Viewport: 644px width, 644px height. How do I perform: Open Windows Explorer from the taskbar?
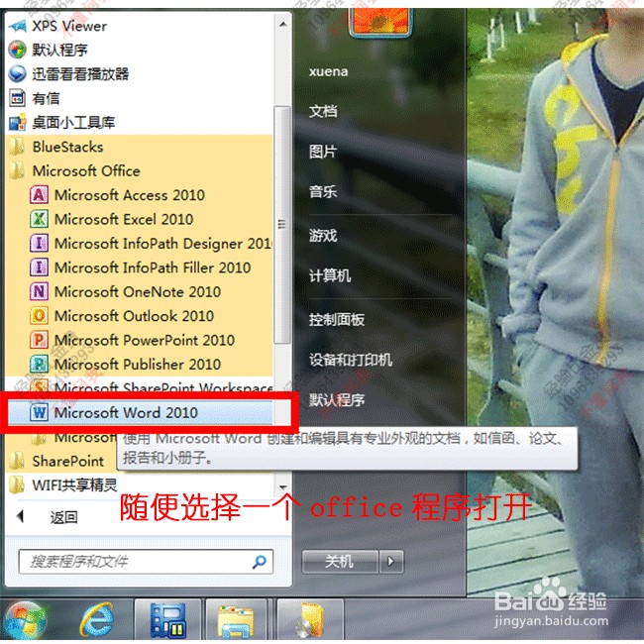click(x=236, y=620)
